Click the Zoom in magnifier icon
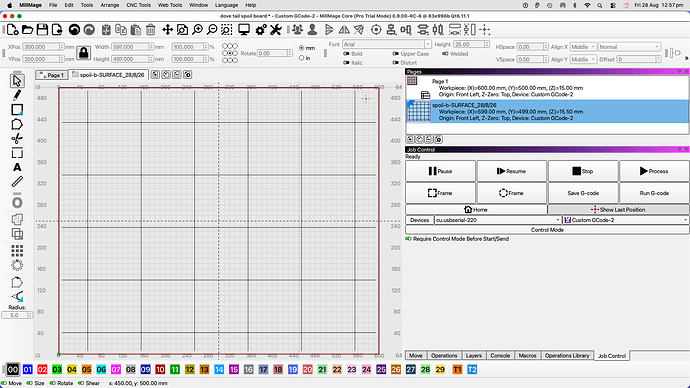This screenshot has height=388, width=690. point(198,29)
